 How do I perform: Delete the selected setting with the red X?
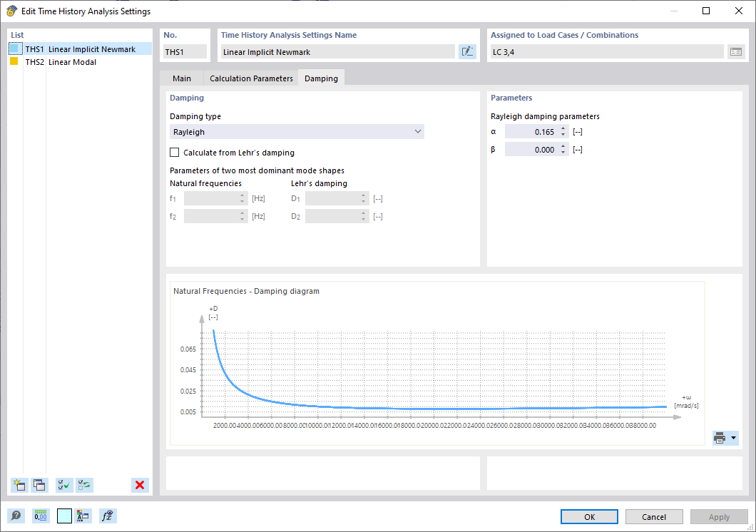(x=140, y=485)
